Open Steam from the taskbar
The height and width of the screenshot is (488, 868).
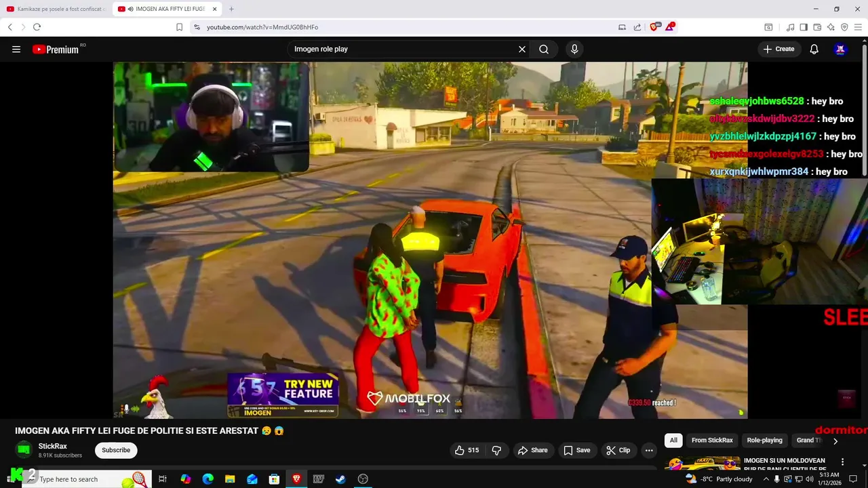point(340,479)
